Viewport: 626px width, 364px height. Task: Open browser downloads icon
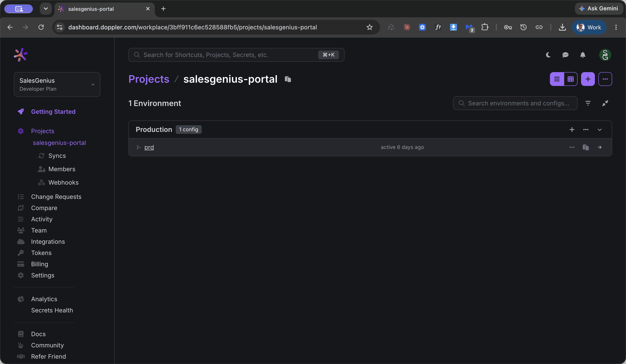pyautogui.click(x=562, y=27)
